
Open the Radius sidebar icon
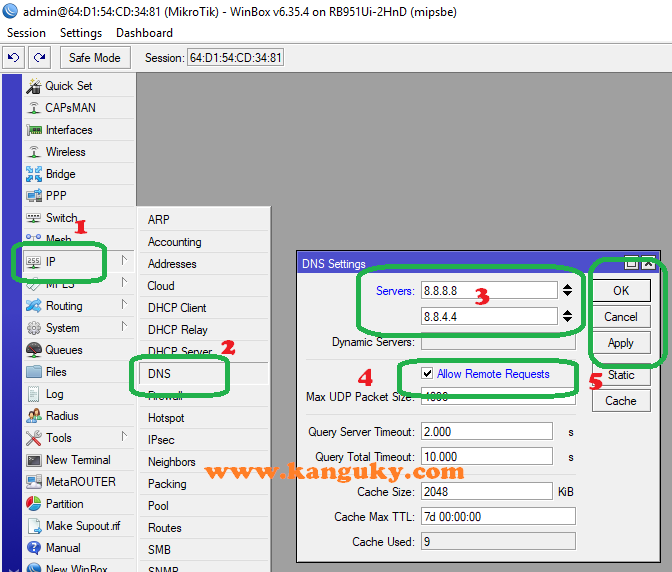point(34,416)
